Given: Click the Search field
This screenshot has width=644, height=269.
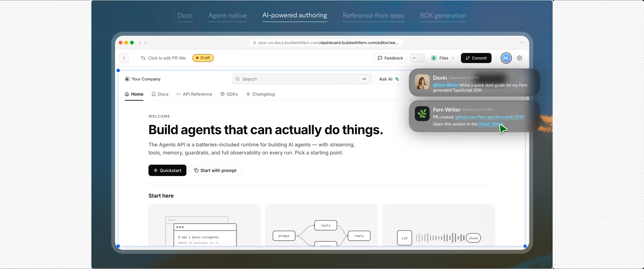Looking at the screenshot, I should [302, 79].
